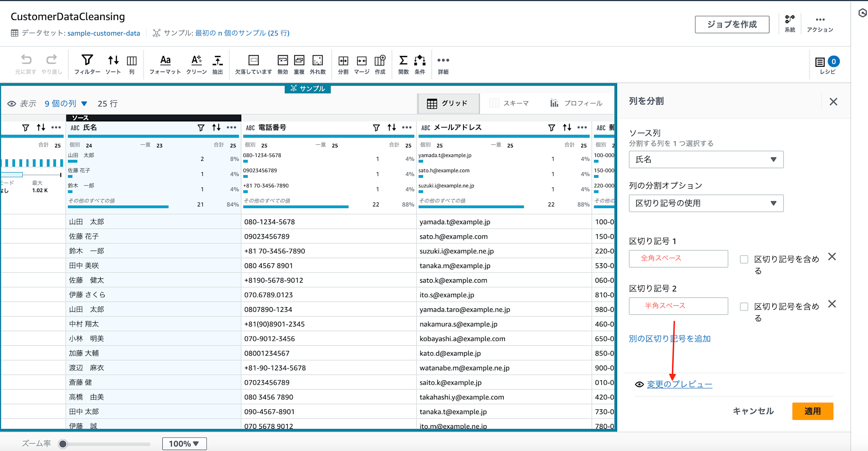Open the Format (フォーマット) tool
Viewport: 868px width, 451px height.
[165, 64]
